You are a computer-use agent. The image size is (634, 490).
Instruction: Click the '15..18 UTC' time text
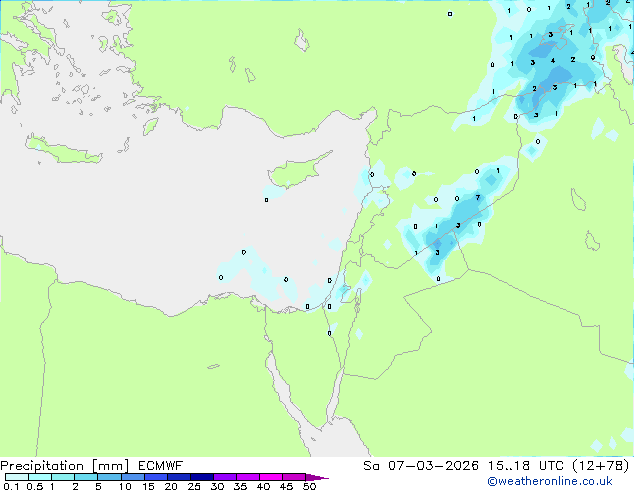click(x=525, y=466)
